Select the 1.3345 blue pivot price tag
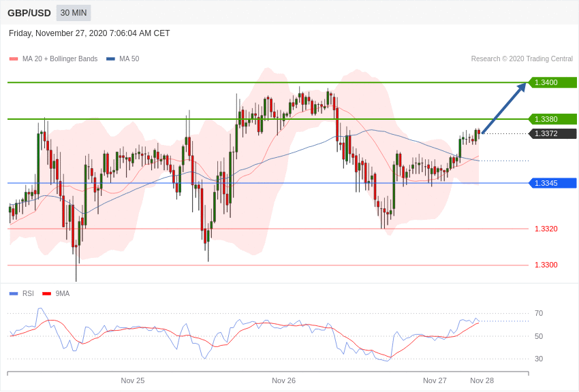 (x=552, y=183)
